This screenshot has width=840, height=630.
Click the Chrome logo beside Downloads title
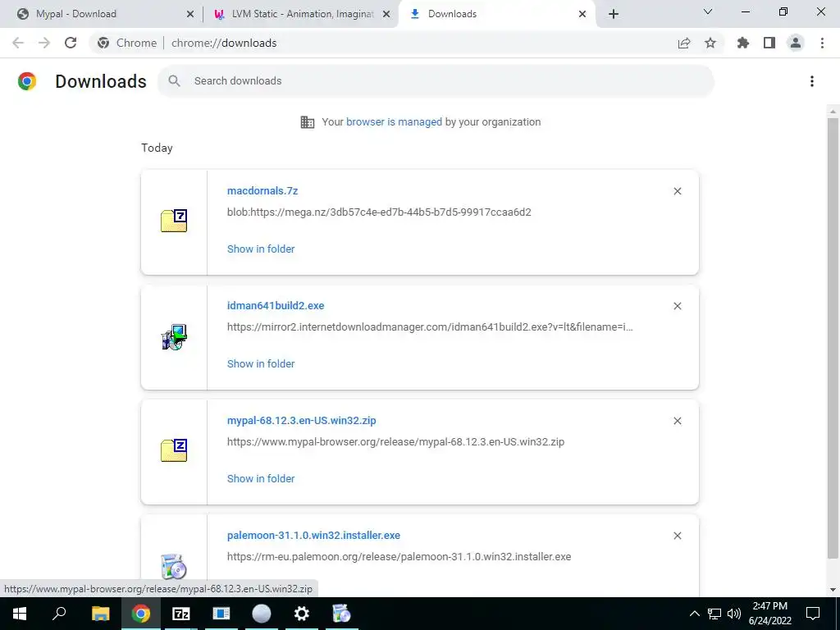(27, 81)
